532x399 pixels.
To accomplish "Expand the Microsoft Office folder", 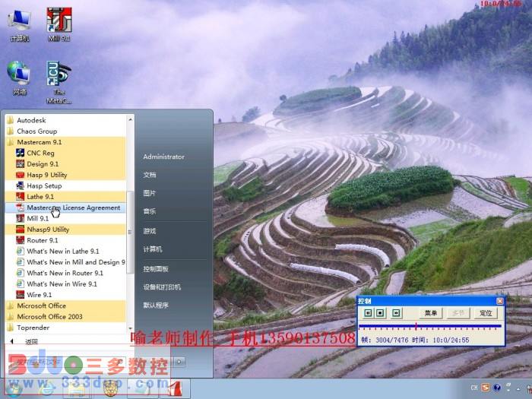I will click(65, 306).
